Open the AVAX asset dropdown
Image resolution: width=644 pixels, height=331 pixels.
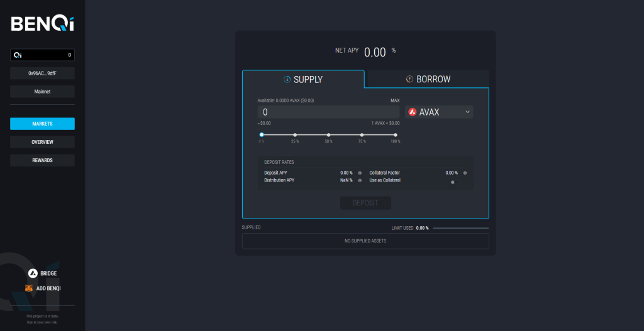[x=439, y=112]
